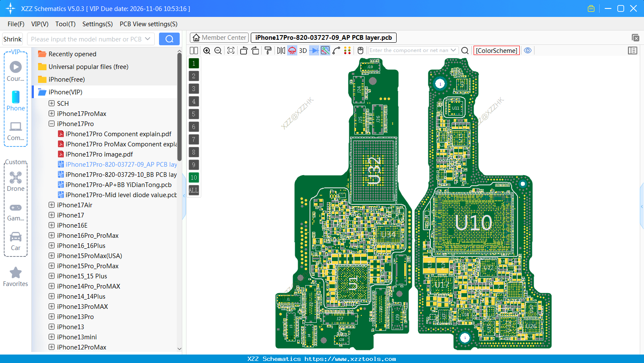The image size is (644, 363).
Task: Select the curved trace drawing tool
Action: (337, 50)
